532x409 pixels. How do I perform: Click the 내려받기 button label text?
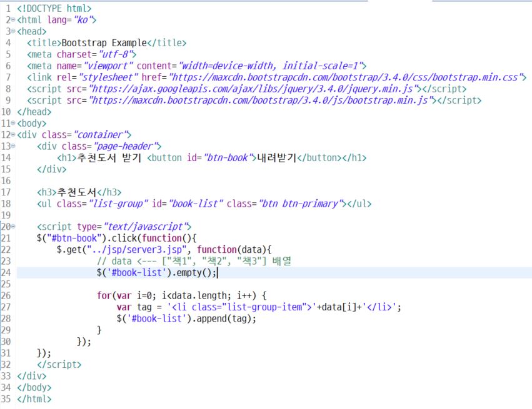pyautogui.click(x=277, y=157)
